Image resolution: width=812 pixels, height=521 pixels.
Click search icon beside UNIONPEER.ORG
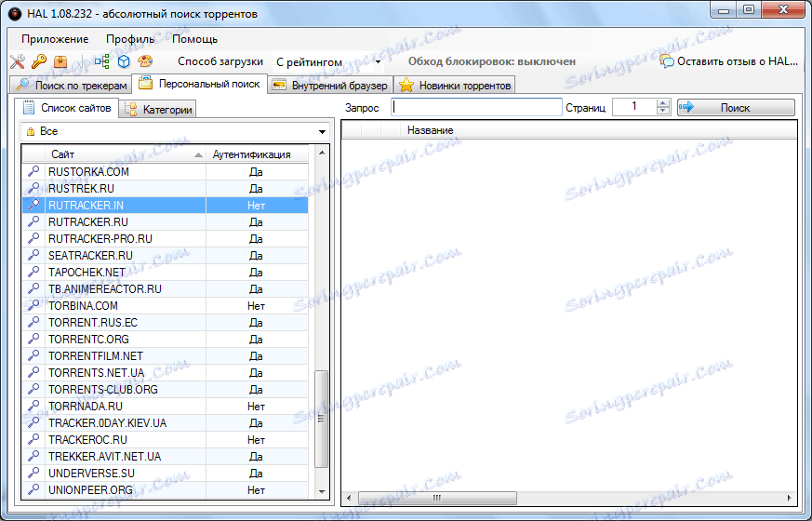(33, 489)
